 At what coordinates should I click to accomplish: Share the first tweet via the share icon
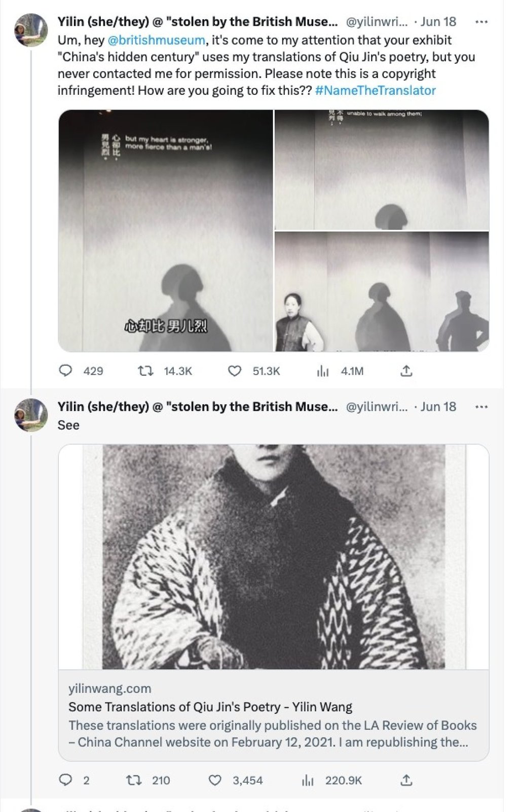(x=407, y=371)
